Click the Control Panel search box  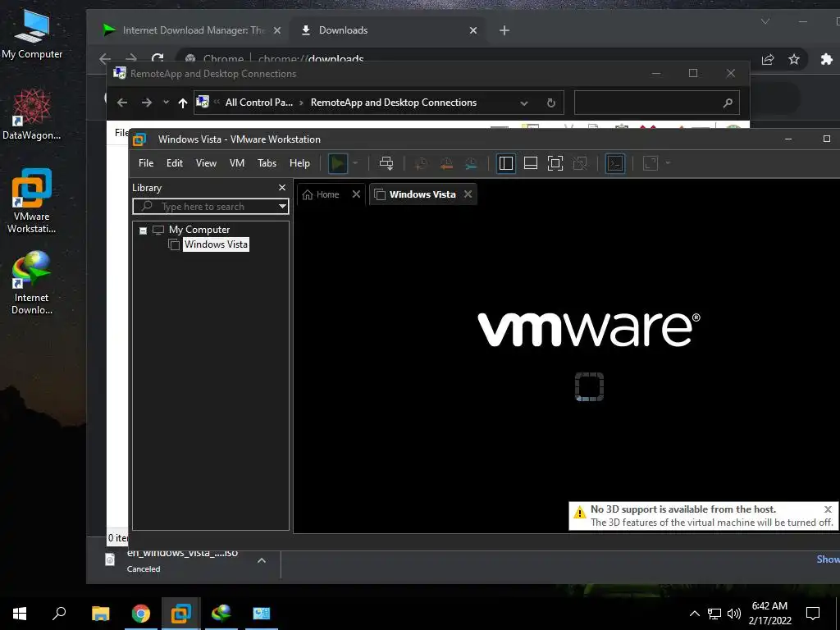tap(657, 103)
